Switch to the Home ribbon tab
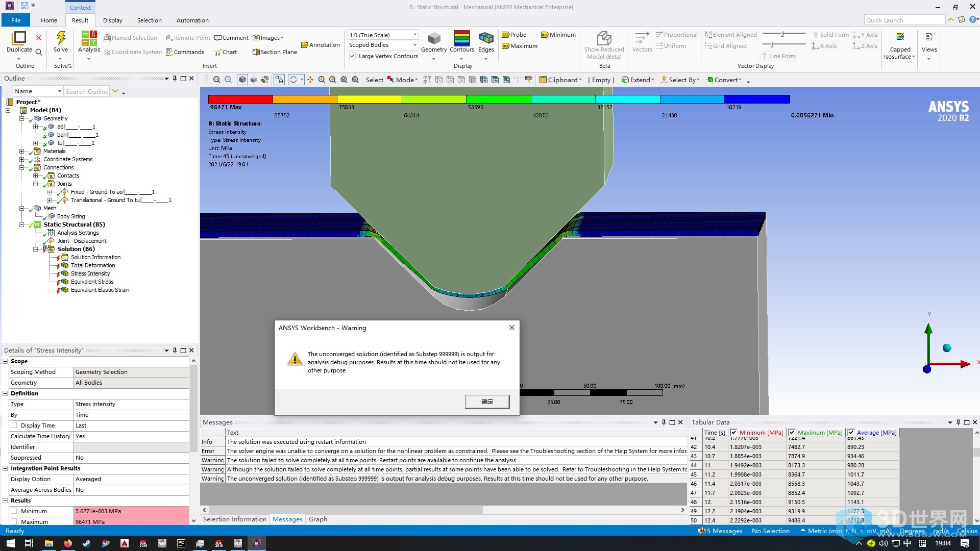The image size is (980, 551). [x=49, y=20]
